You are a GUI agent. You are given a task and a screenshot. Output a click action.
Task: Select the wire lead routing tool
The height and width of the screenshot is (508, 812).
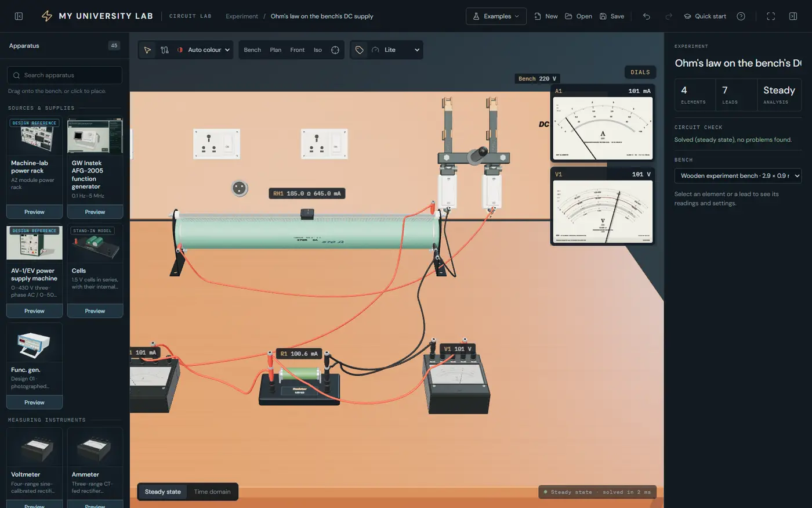click(165, 50)
